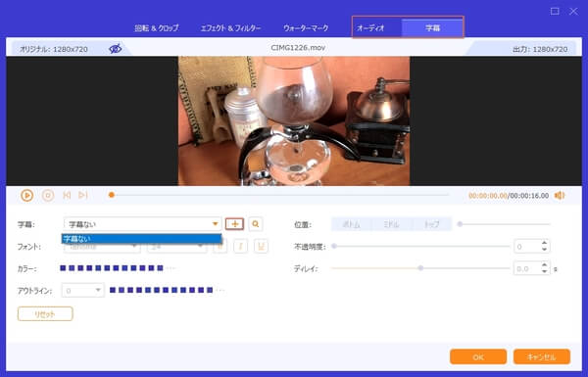Toggle italic subtitle text

pyautogui.click(x=241, y=247)
